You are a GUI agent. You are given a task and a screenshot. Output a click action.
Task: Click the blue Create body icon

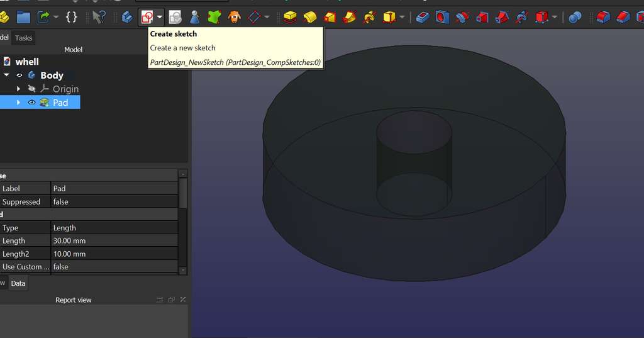(x=127, y=17)
